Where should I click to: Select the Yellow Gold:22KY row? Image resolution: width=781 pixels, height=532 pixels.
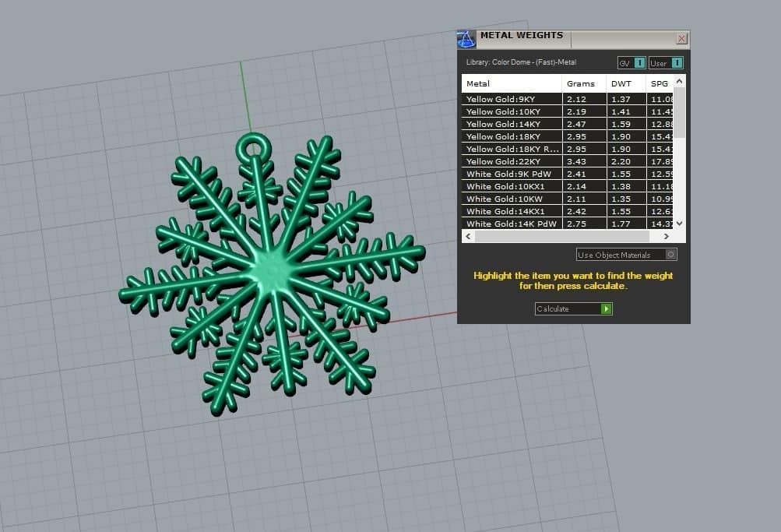click(x=568, y=161)
